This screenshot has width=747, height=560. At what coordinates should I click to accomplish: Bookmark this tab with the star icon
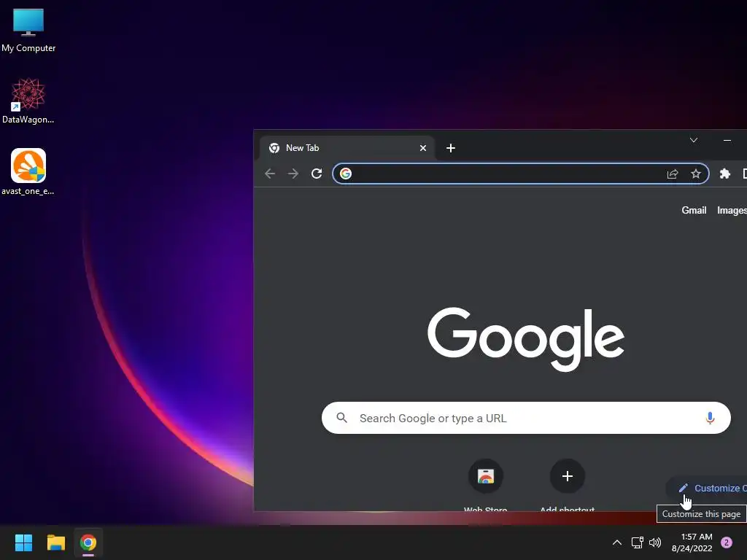696,174
